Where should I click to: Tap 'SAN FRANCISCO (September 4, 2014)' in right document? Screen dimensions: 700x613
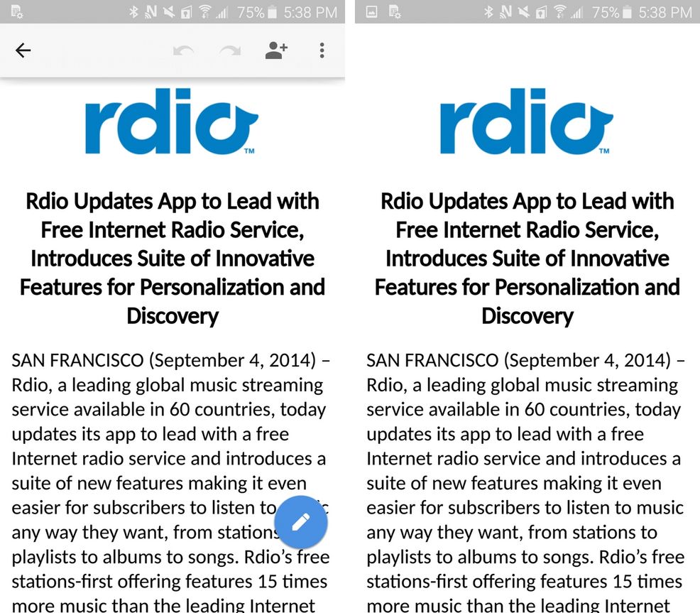(x=519, y=360)
